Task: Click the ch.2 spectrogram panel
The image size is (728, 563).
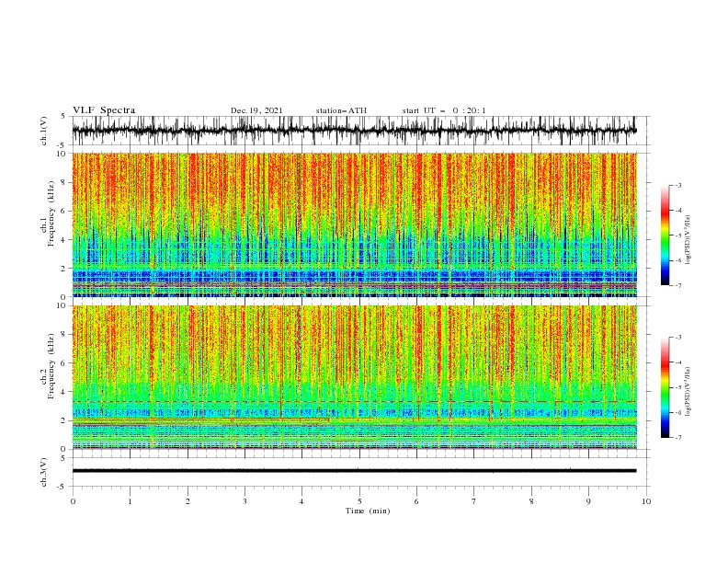Action: [354, 377]
